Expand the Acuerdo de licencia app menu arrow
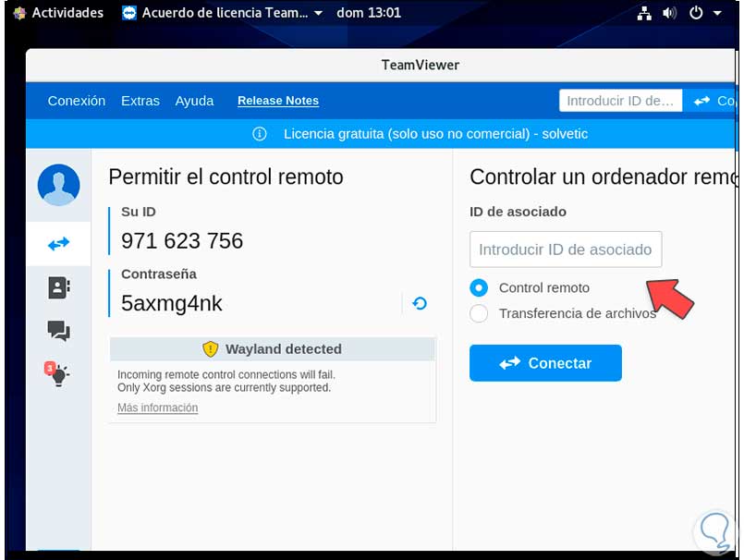Screen dimensions: 744x560 [x=318, y=13]
